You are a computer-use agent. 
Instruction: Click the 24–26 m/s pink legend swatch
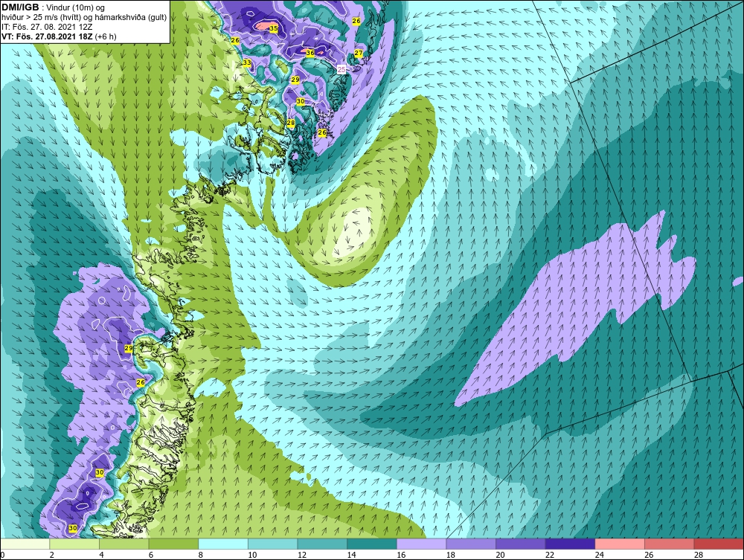(620, 544)
